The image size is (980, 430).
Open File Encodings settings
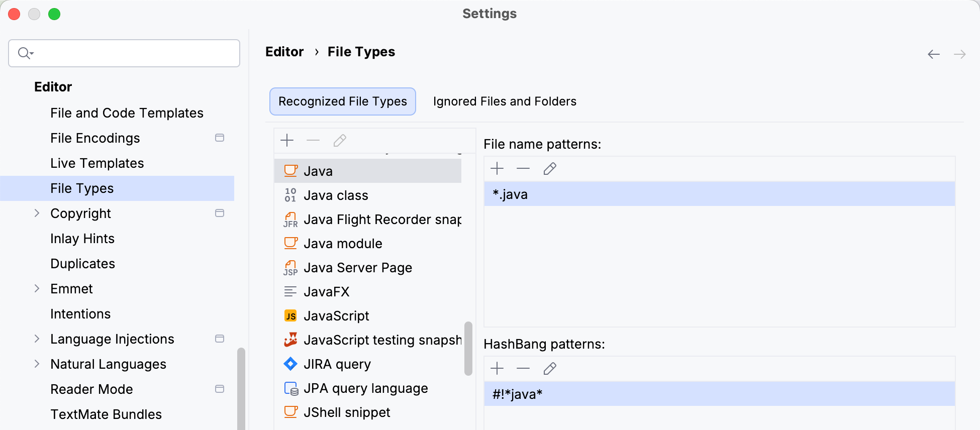(x=95, y=138)
